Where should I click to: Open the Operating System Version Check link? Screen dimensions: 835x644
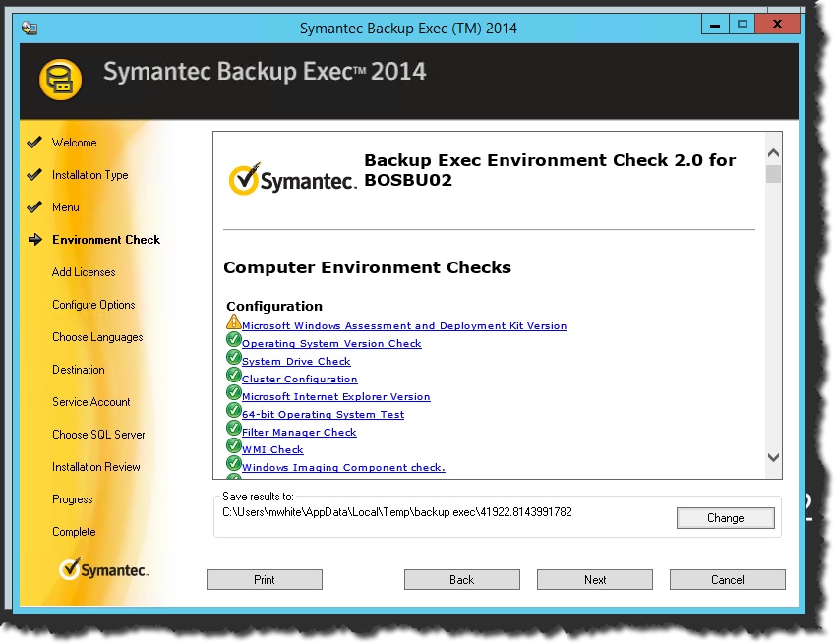coord(331,344)
